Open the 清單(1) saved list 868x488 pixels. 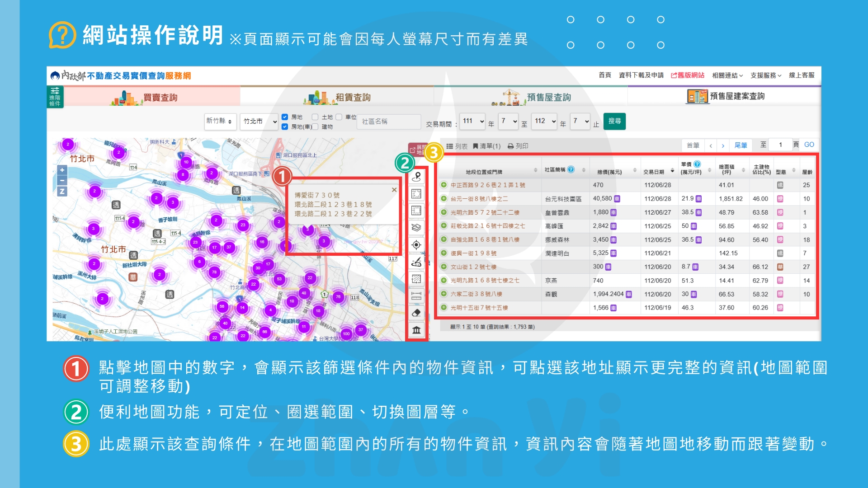487,146
